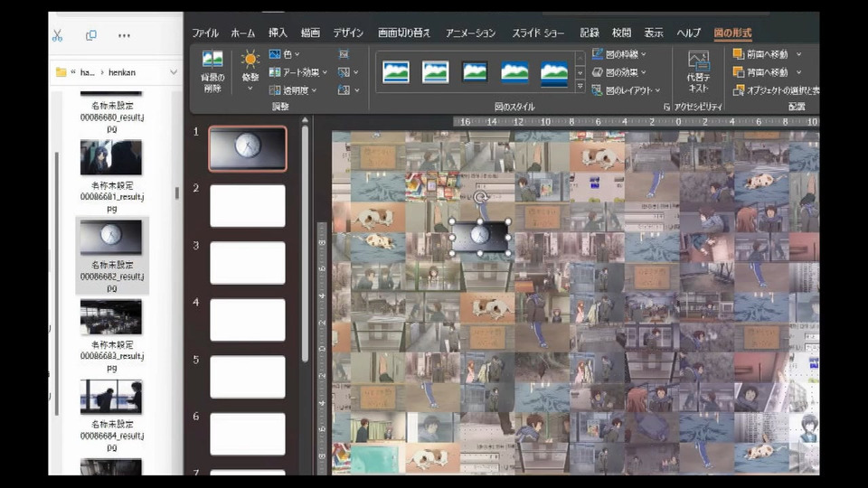The height and width of the screenshot is (488, 868).
Task: Click Bring Forward (前面へ移動)
Action: 761,54
